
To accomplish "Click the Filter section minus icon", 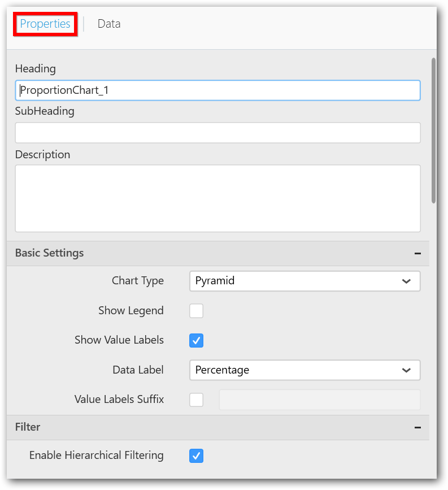I will [x=417, y=428].
